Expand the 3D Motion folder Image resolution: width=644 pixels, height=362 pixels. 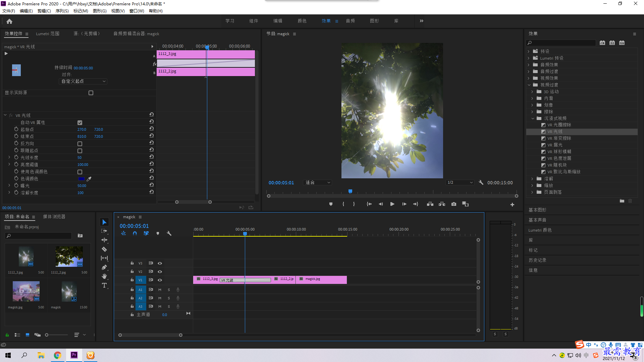click(532, 92)
